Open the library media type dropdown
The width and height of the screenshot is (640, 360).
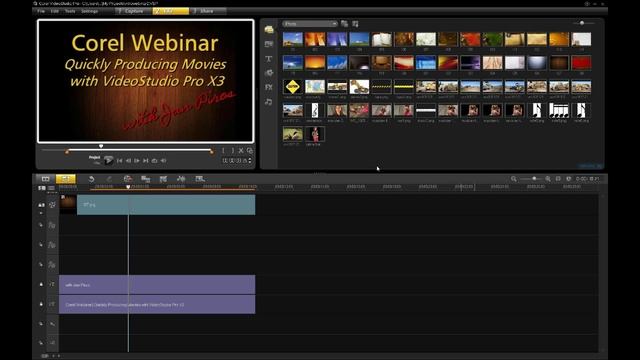tap(310, 24)
